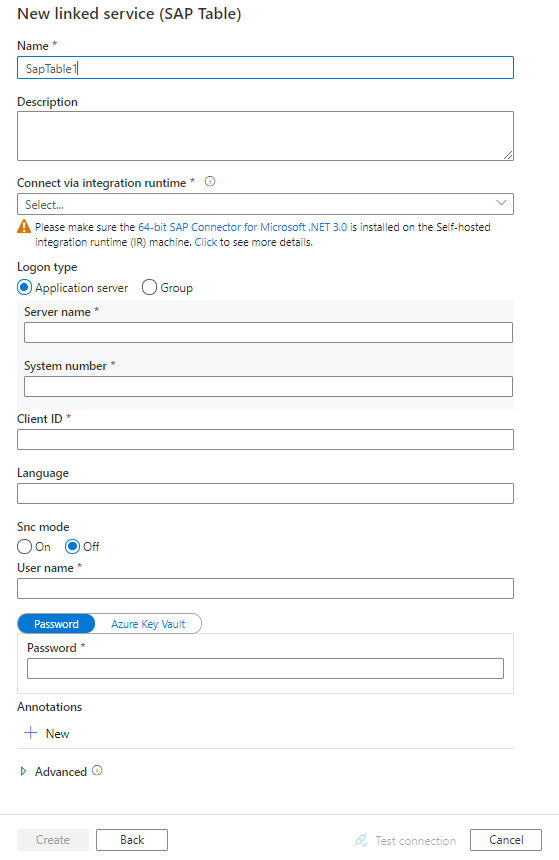This screenshot has height=860, width=559.
Task: Open the integration runtime Select dropdown
Action: coord(266,204)
